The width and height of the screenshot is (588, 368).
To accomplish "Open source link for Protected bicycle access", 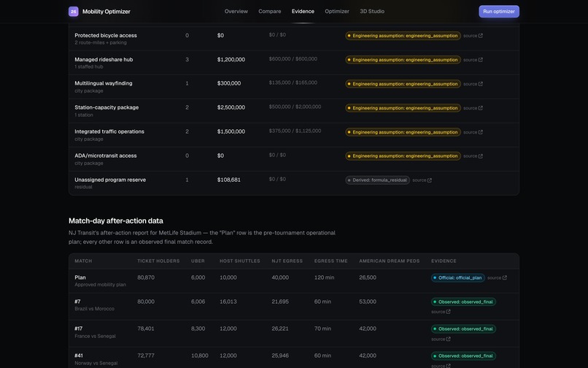I will 473,36.
